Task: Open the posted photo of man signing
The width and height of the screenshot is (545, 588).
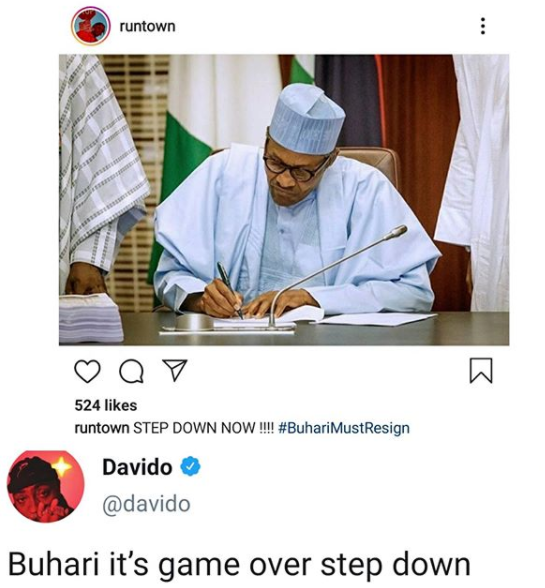Action: (284, 200)
